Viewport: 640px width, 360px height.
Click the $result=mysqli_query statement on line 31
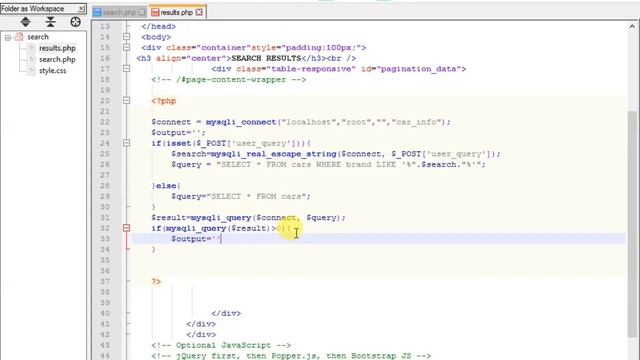(x=248, y=218)
